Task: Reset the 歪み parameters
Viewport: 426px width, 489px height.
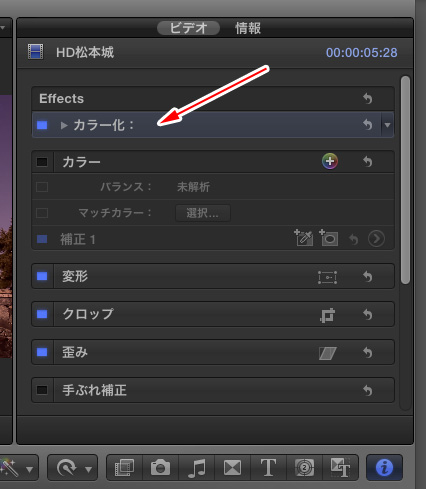Action: click(x=367, y=352)
